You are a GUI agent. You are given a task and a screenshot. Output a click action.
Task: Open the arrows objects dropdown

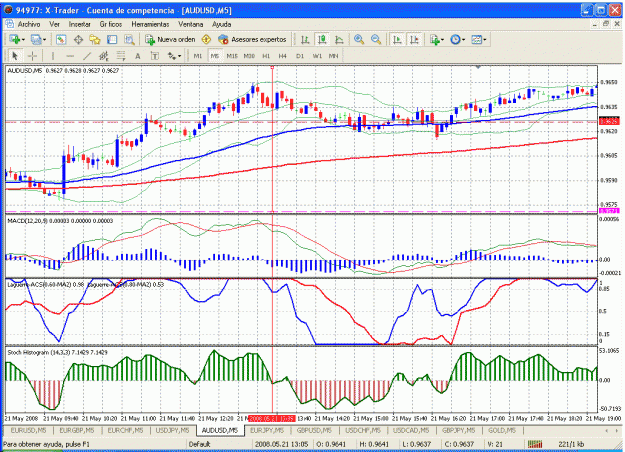coord(174,56)
